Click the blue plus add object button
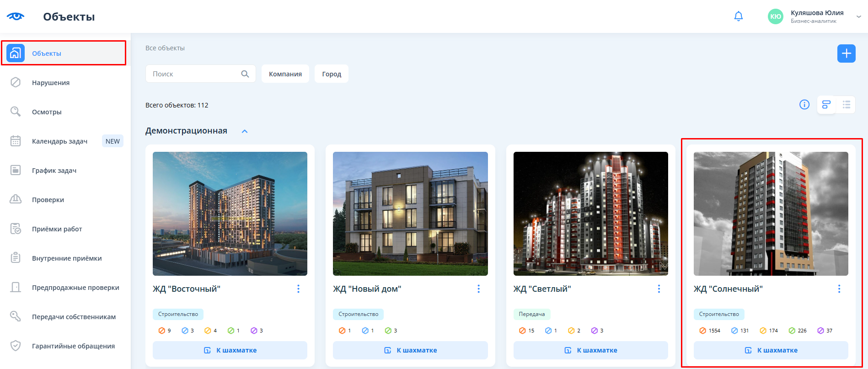 click(846, 53)
